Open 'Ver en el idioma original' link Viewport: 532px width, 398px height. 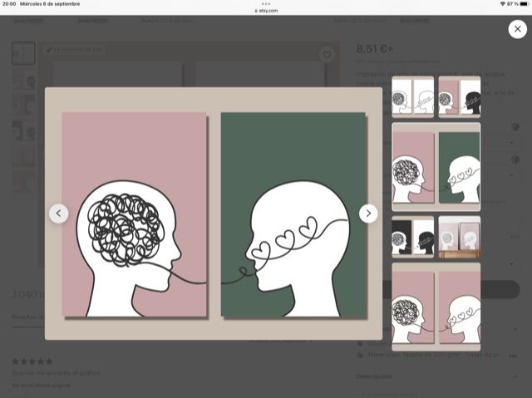40,386
